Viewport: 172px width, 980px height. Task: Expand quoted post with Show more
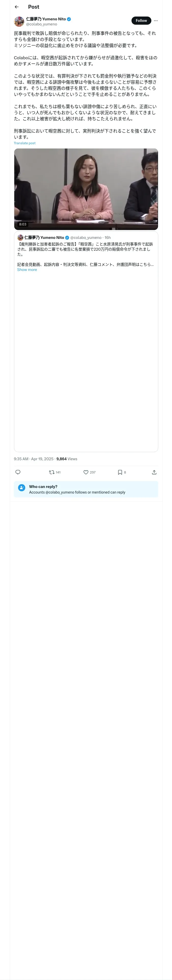27,270
